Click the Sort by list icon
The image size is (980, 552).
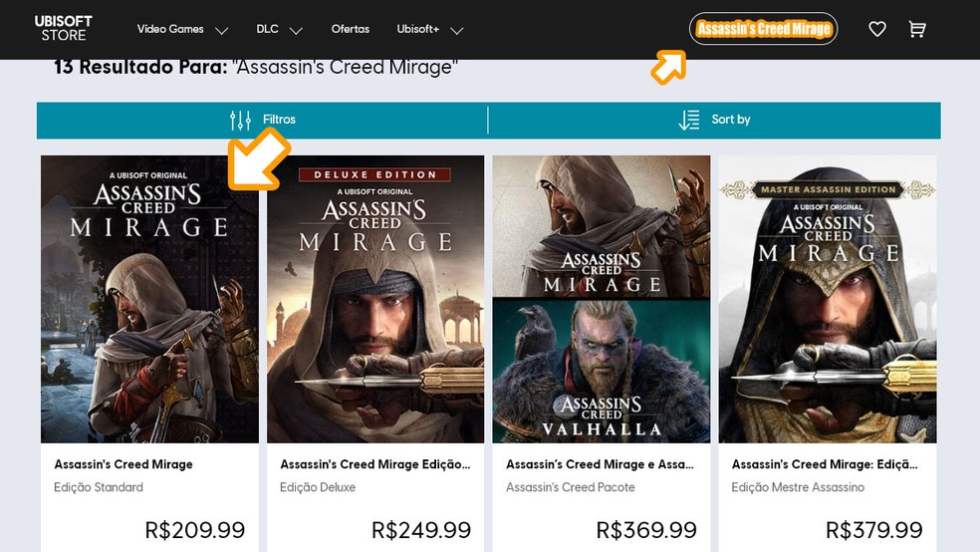pyautogui.click(x=689, y=121)
